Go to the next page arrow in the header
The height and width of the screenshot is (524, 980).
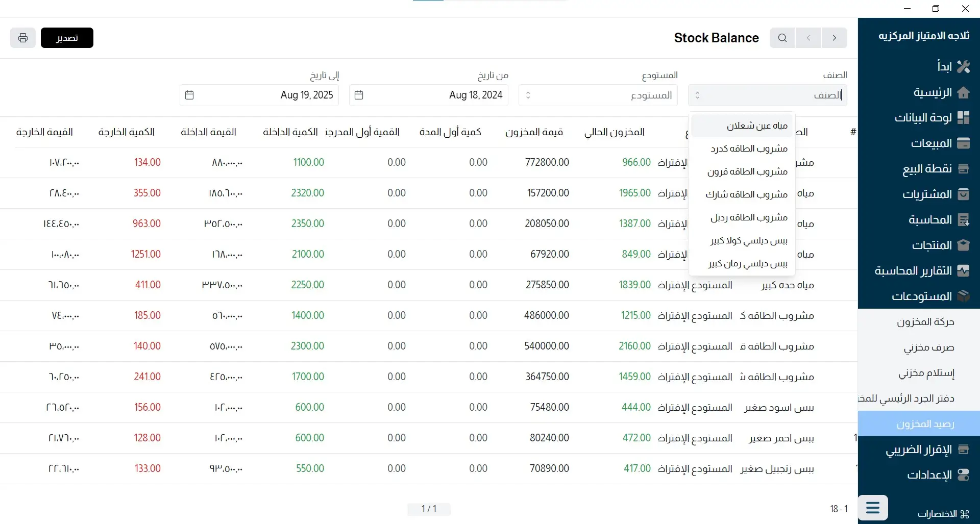point(834,38)
